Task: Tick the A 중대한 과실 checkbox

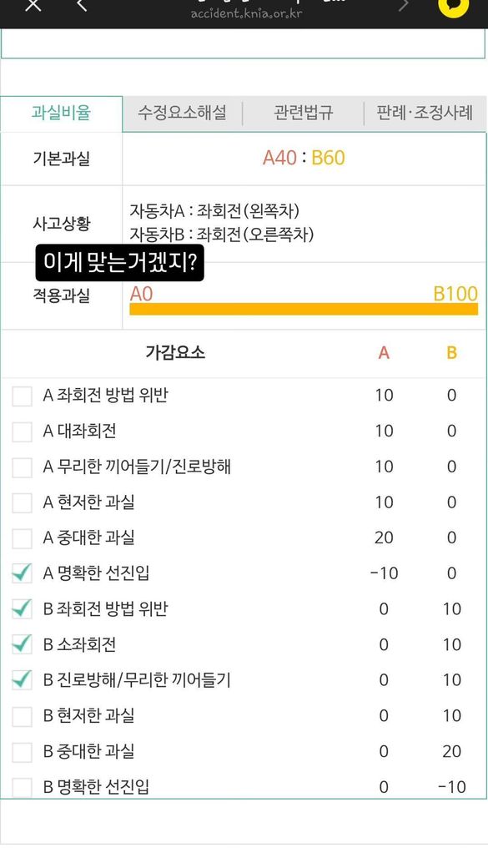Action: [x=23, y=538]
